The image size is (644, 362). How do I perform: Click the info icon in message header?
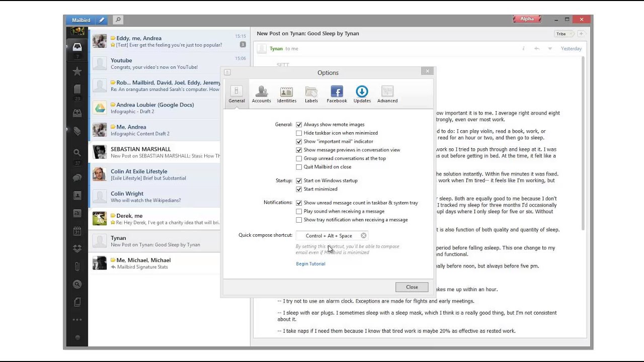point(523,49)
